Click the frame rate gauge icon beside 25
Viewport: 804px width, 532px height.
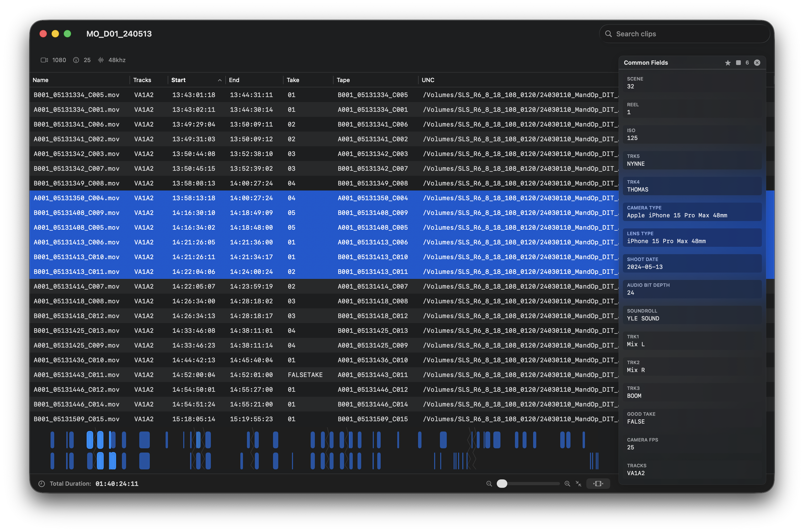point(76,60)
